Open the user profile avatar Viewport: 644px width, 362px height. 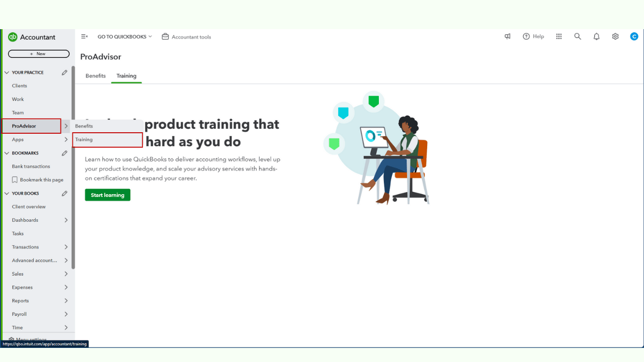pyautogui.click(x=634, y=37)
